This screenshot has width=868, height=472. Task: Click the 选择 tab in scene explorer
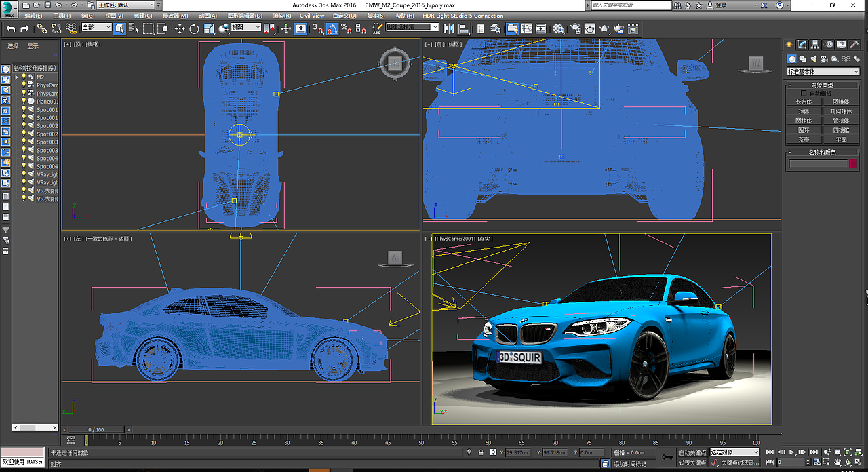[x=13, y=46]
